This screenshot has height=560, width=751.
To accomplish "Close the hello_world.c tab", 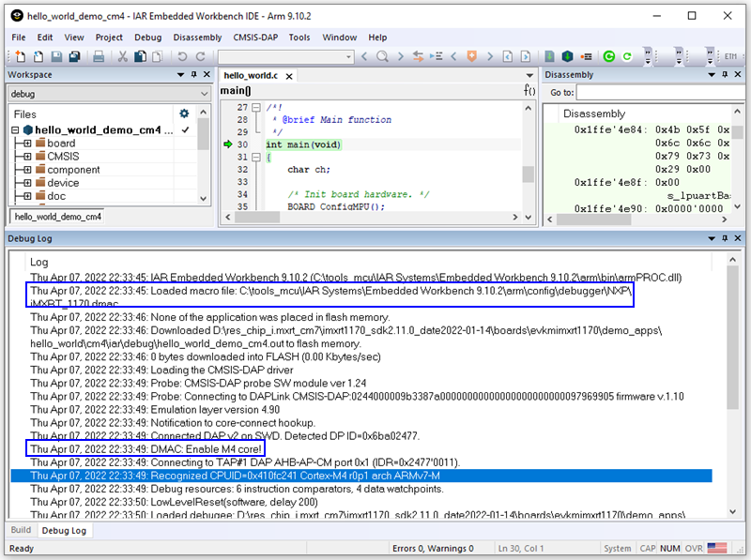I will point(289,76).
